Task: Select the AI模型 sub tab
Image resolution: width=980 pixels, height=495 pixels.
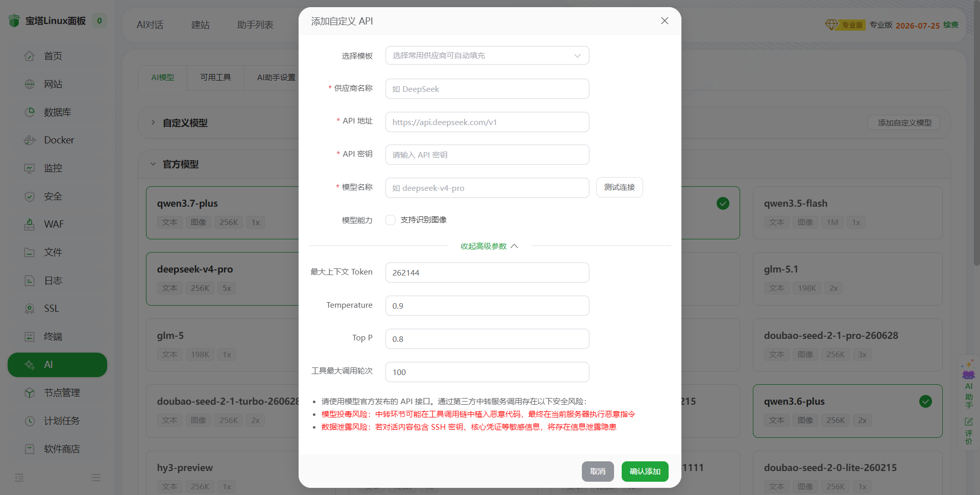Action: [x=163, y=78]
